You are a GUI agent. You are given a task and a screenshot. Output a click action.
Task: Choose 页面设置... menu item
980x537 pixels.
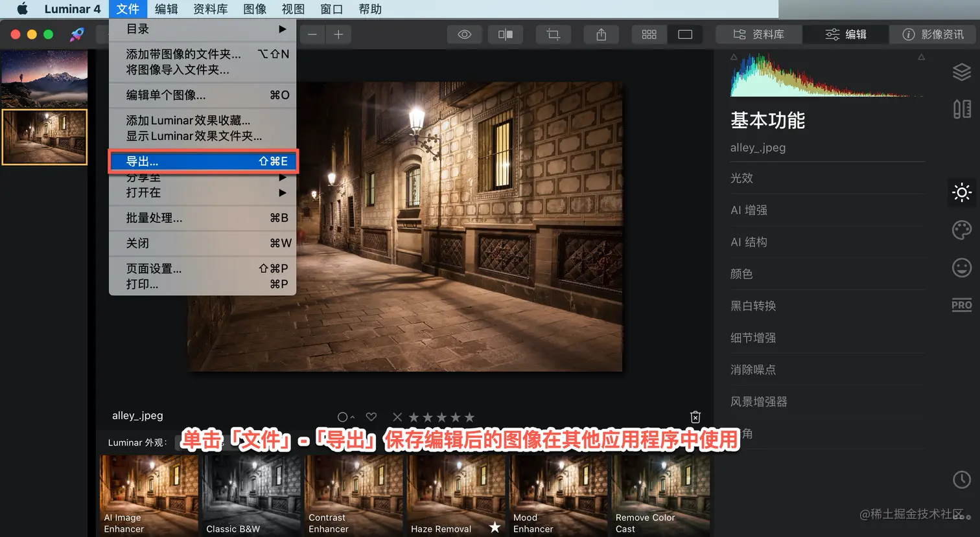[x=202, y=268]
